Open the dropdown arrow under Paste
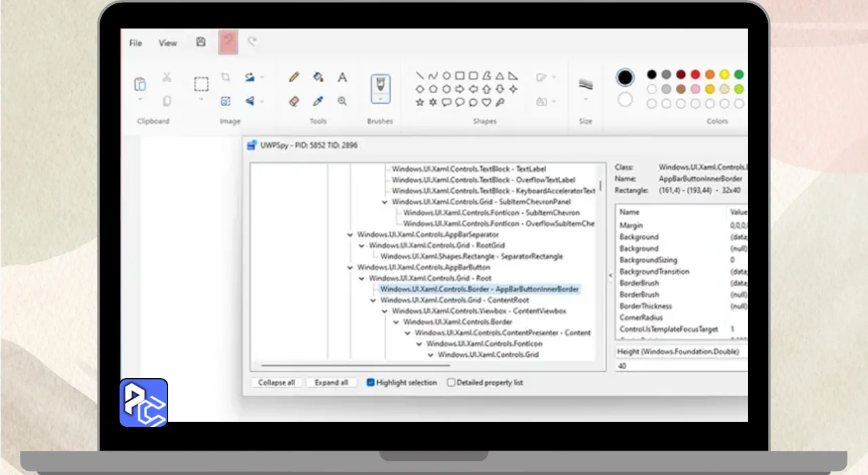This screenshot has height=475, width=868. point(140,100)
